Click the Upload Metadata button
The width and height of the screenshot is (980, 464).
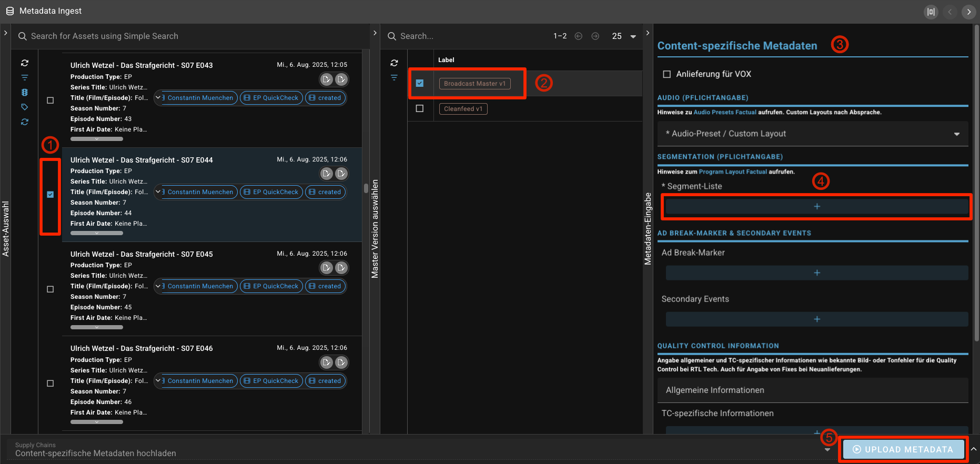point(903,449)
